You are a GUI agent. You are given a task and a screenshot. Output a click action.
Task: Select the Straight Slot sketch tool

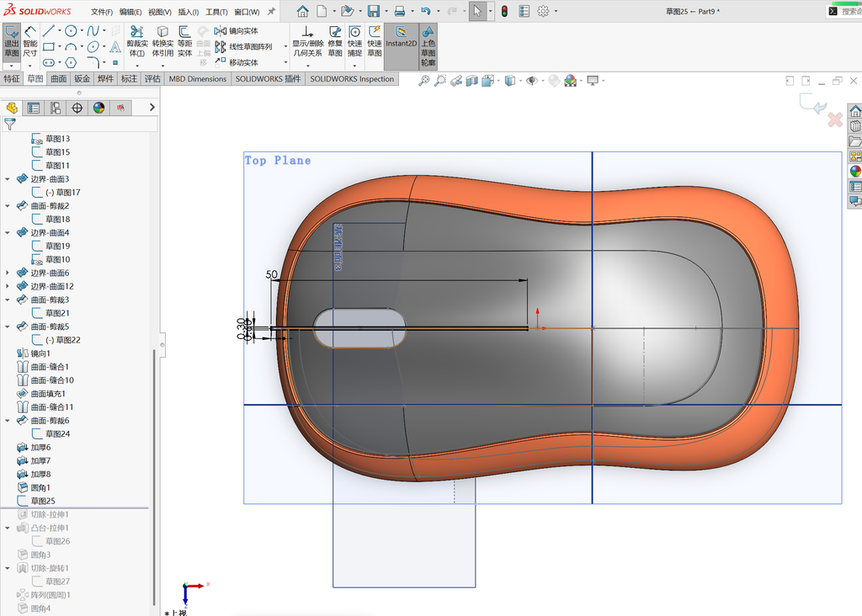(49, 62)
